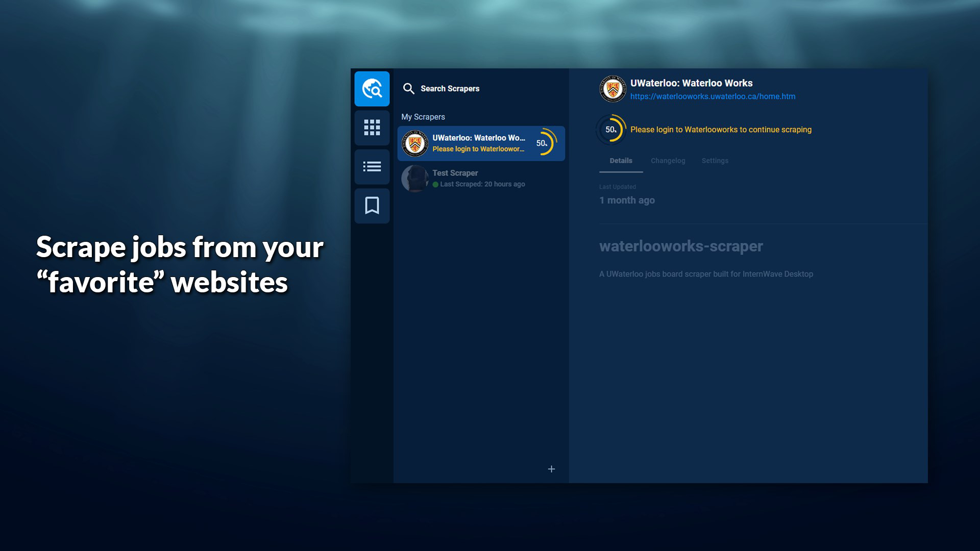Select the Test Scraper row
Viewport: 980px width, 551px height.
[481, 179]
